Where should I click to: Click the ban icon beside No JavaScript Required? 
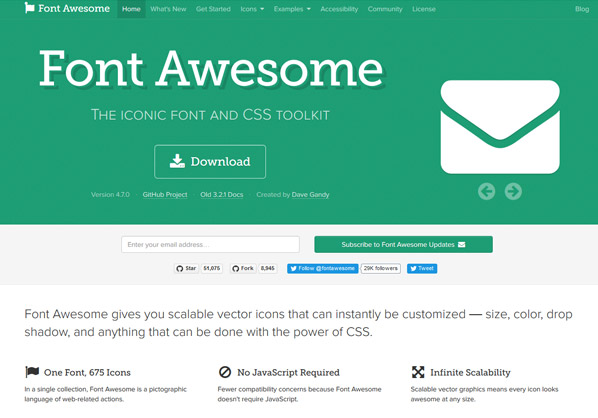225,372
